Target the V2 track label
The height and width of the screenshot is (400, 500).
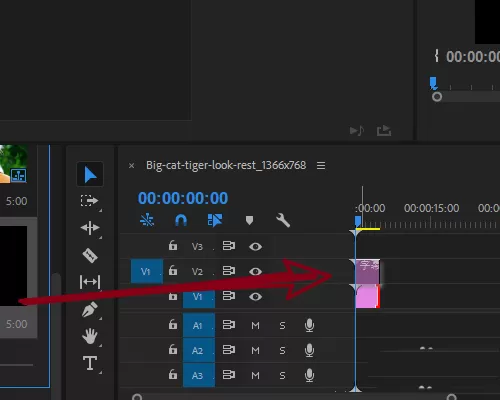(x=197, y=272)
